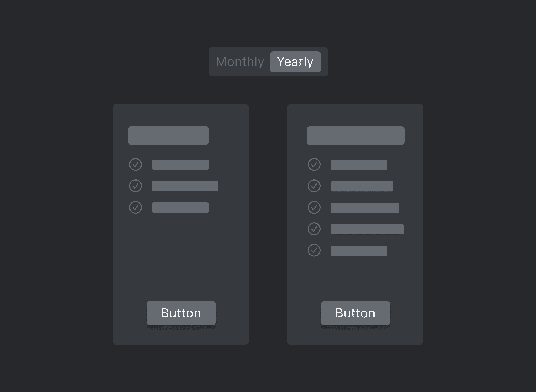The image size is (536, 392).
Task: Click the fifth checkbox icon right card
Action: pyautogui.click(x=314, y=250)
